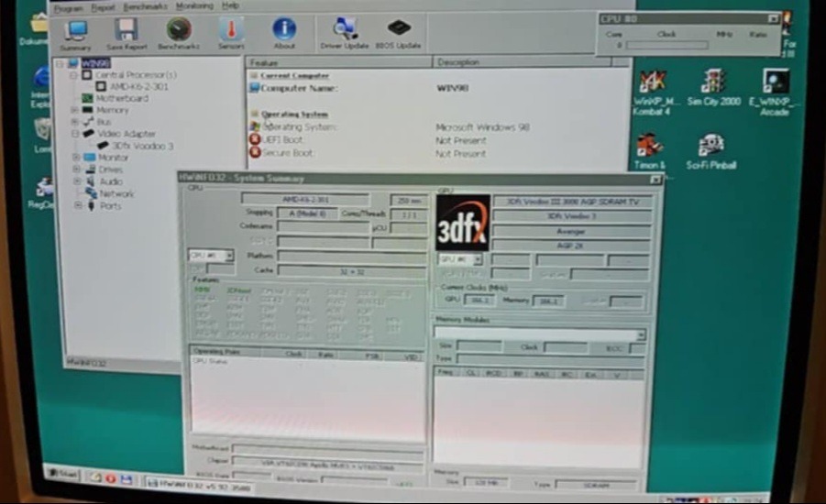Open the Report menu
The height and width of the screenshot is (504, 826).
[103, 7]
